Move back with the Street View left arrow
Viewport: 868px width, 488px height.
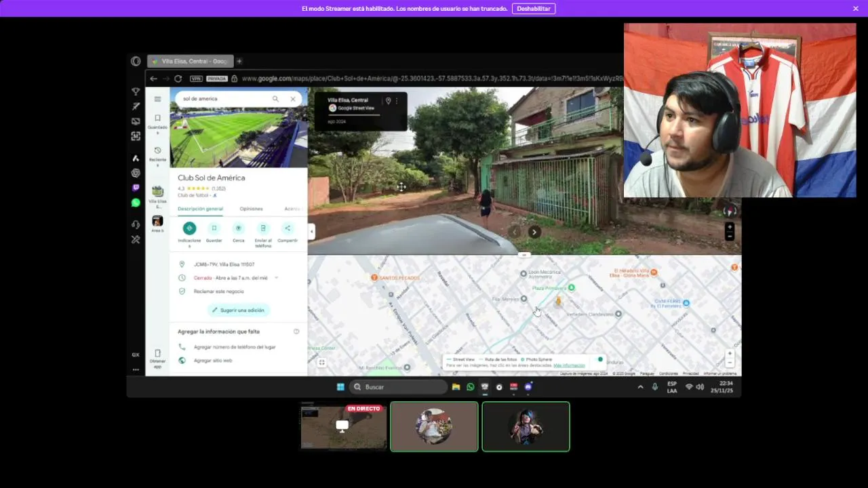pos(514,232)
